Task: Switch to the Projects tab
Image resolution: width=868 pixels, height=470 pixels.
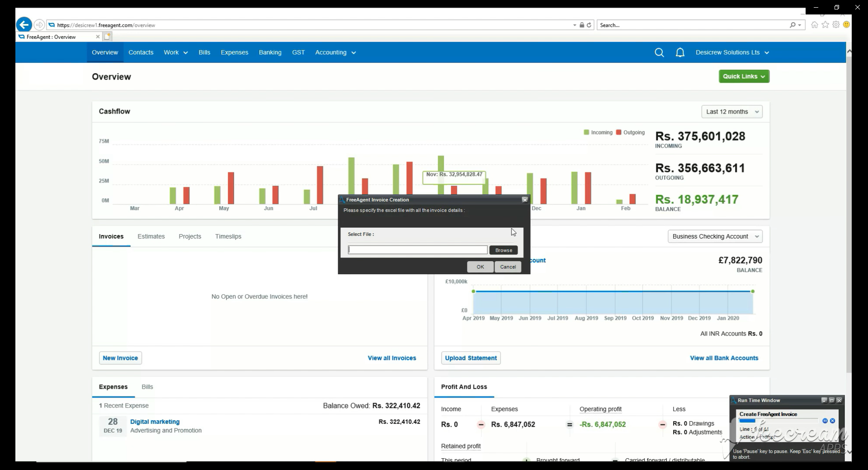Action: pyautogui.click(x=190, y=236)
